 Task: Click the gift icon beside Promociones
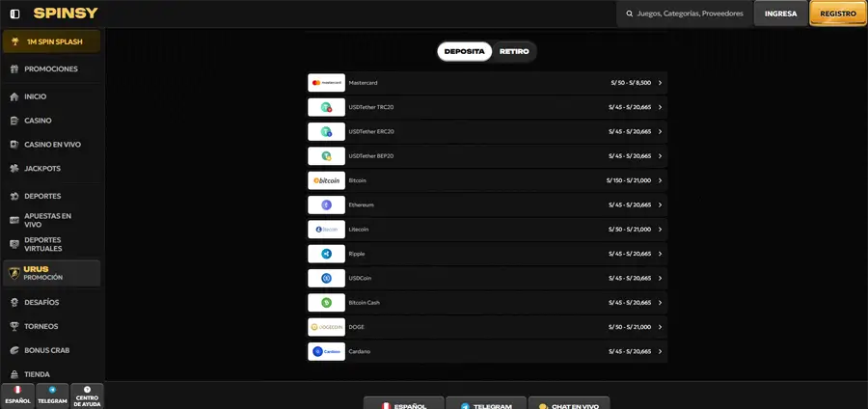[14, 69]
